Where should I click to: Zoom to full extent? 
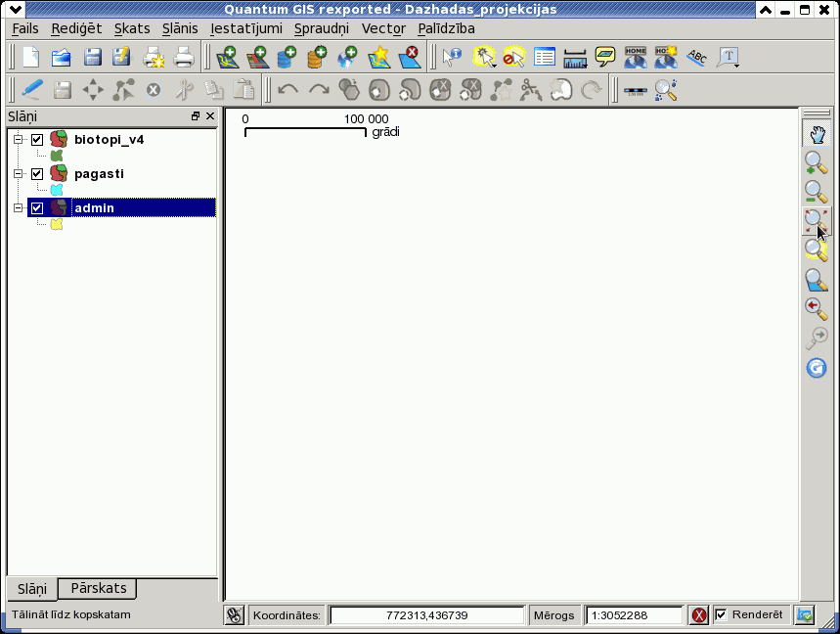[817, 220]
